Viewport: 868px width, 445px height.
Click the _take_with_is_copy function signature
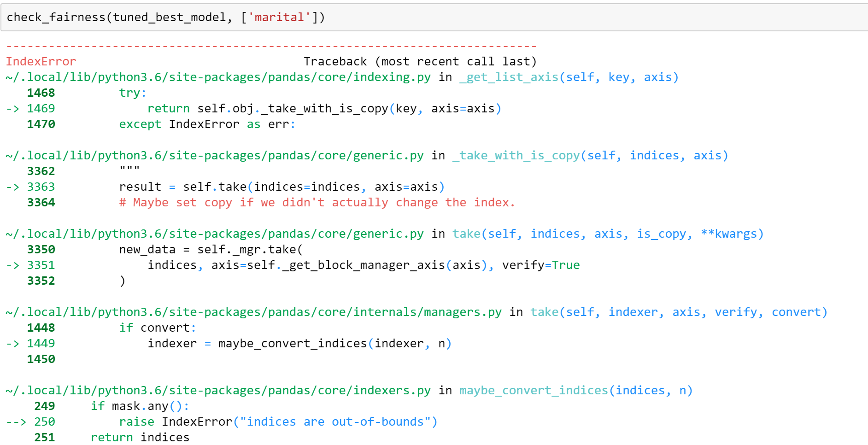point(590,156)
